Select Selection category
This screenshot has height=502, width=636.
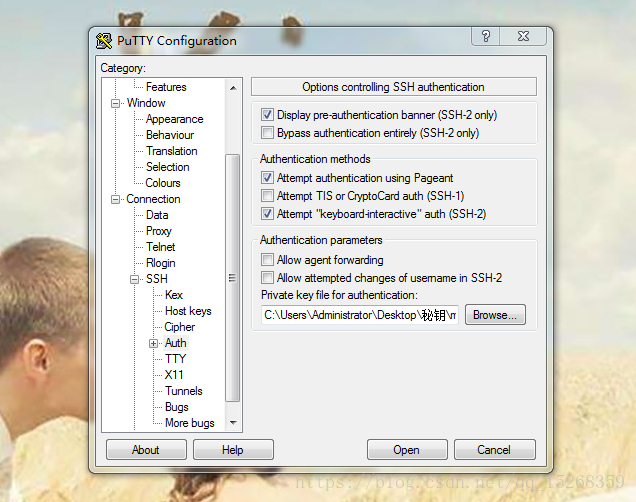(x=168, y=167)
